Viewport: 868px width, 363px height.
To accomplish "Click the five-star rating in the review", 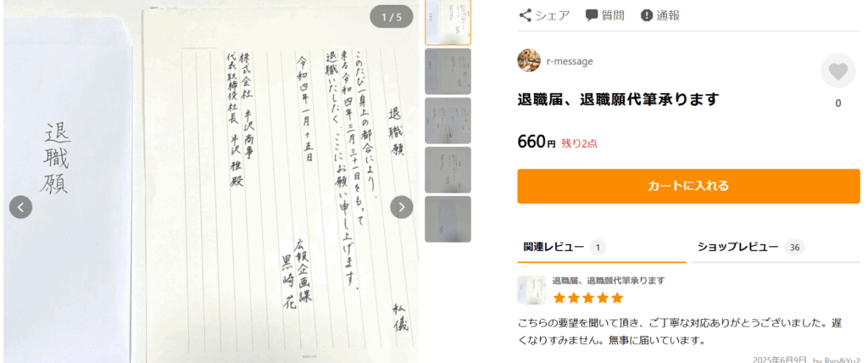I will 588,299.
